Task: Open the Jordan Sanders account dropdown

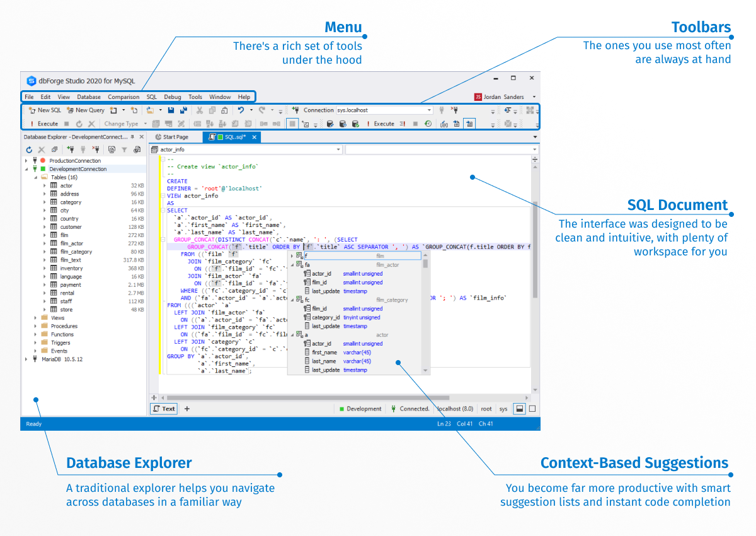Action: [x=534, y=97]
